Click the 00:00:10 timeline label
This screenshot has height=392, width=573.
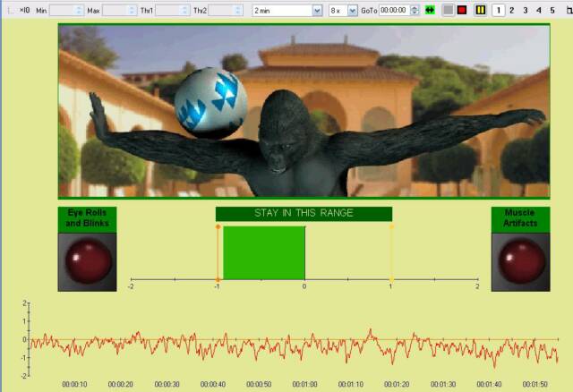pyautogui.click(x=74, y=384)
